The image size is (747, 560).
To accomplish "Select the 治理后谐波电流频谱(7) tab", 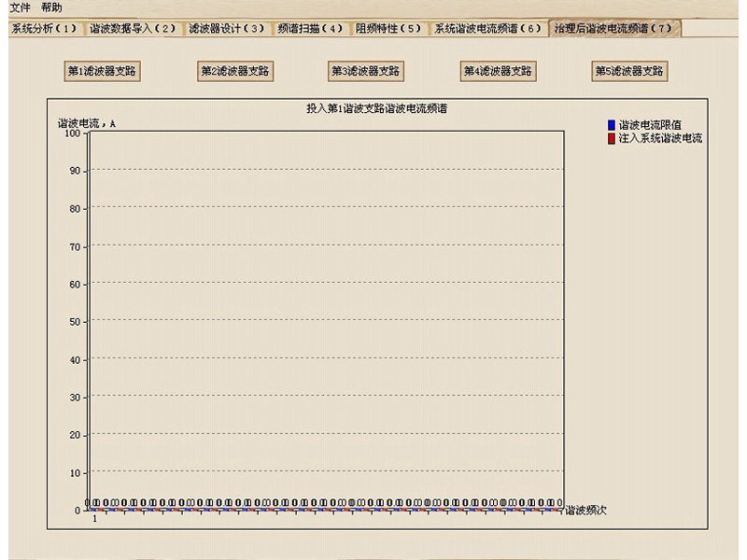I will (613, 28).
